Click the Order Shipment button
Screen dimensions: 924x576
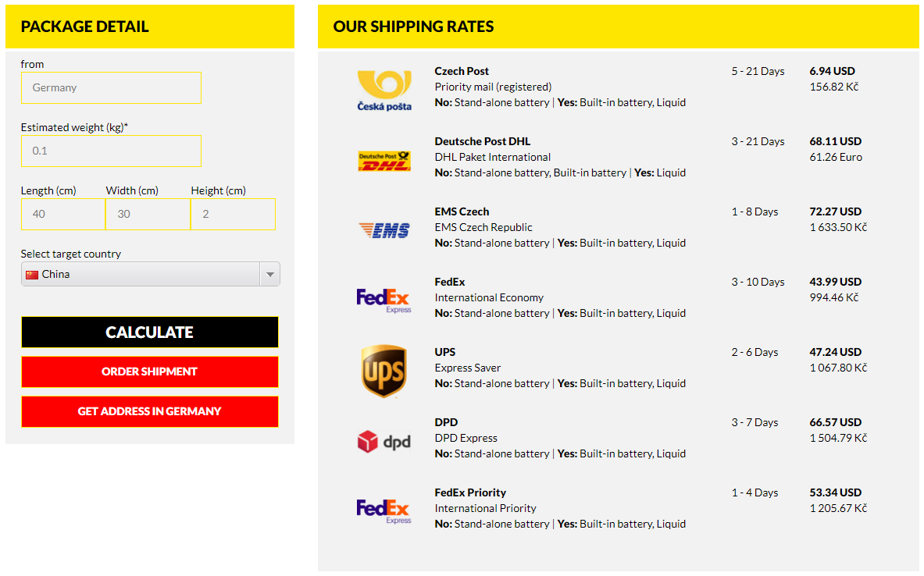click(x=150, y=372)
